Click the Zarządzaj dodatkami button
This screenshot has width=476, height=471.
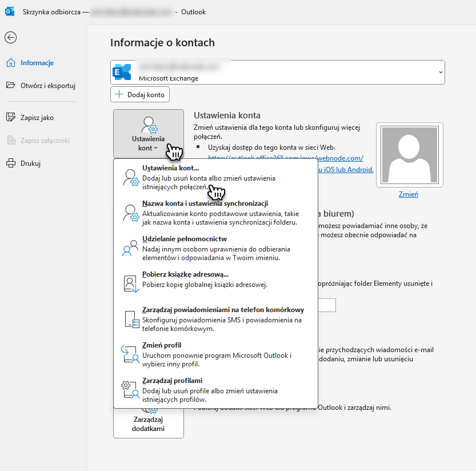(149, 424)
